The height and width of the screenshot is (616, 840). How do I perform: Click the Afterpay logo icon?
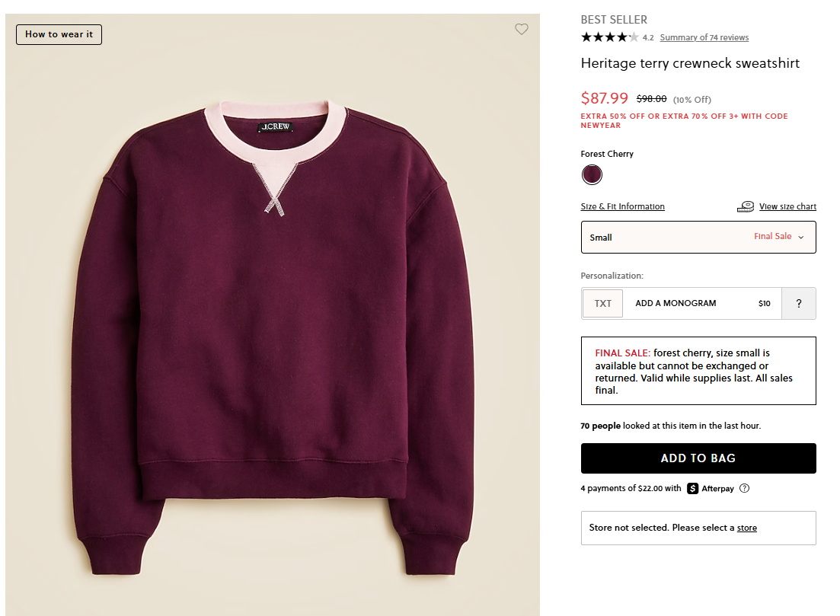(x=692, y=489)
